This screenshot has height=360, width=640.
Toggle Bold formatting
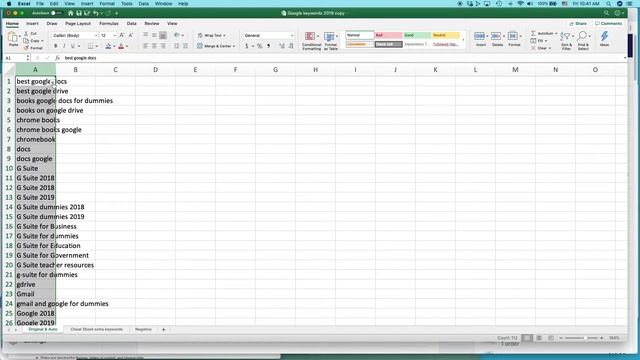tap(56, 46)
